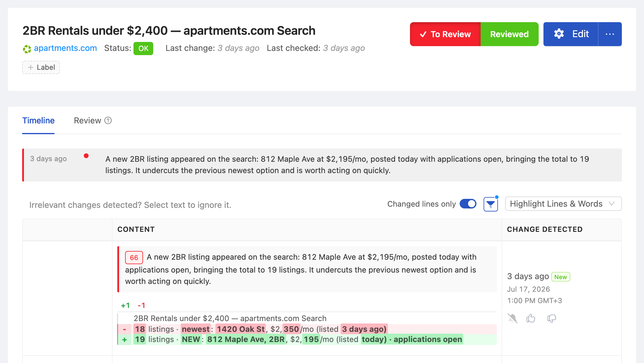
Task: Open Edit settings with the gear button
Action: pyautogui.click(x=571, y=34)
